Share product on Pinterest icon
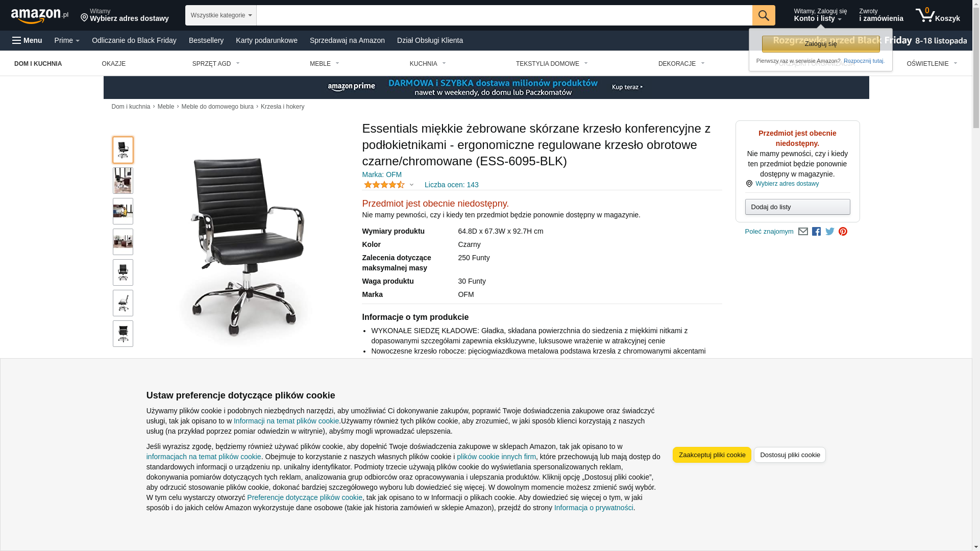The width and height of the screenshot is (980, 551). coord(843,232)
